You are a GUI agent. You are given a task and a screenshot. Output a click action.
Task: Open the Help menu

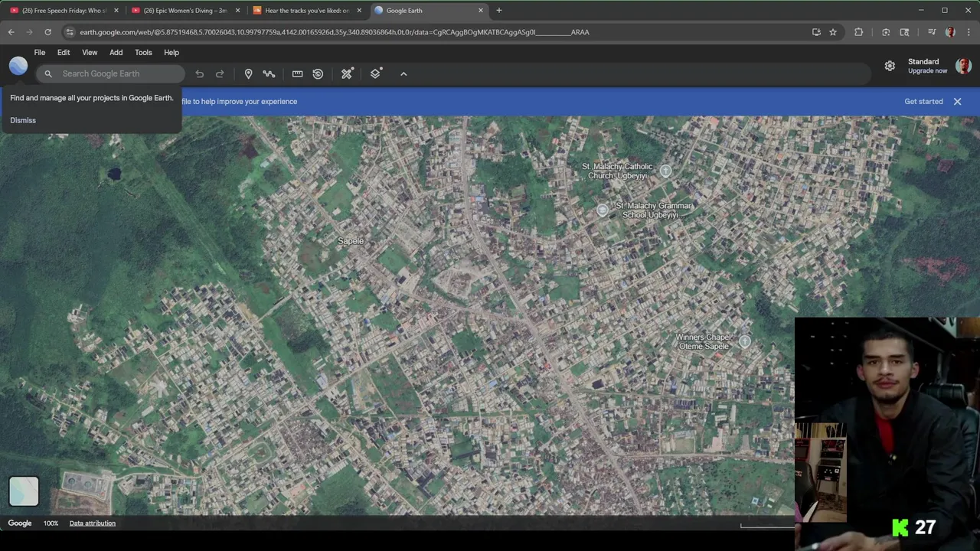pos(171,53)
